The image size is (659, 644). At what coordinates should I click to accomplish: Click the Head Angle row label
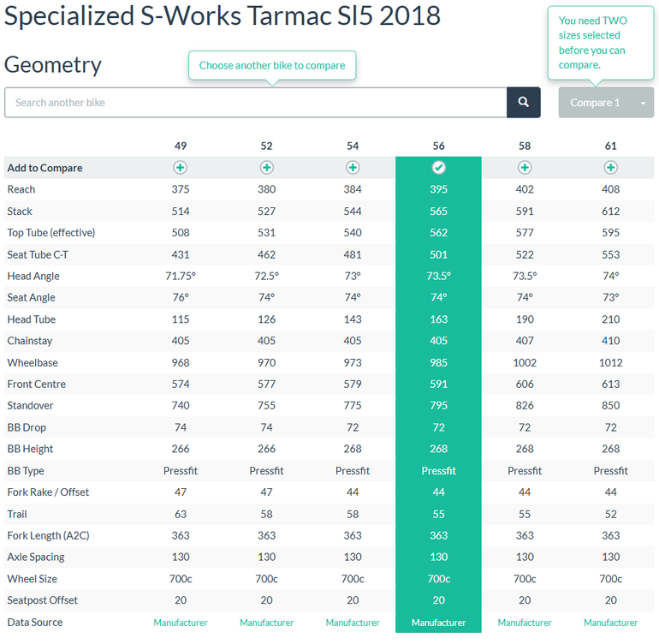tap(33, 276)
